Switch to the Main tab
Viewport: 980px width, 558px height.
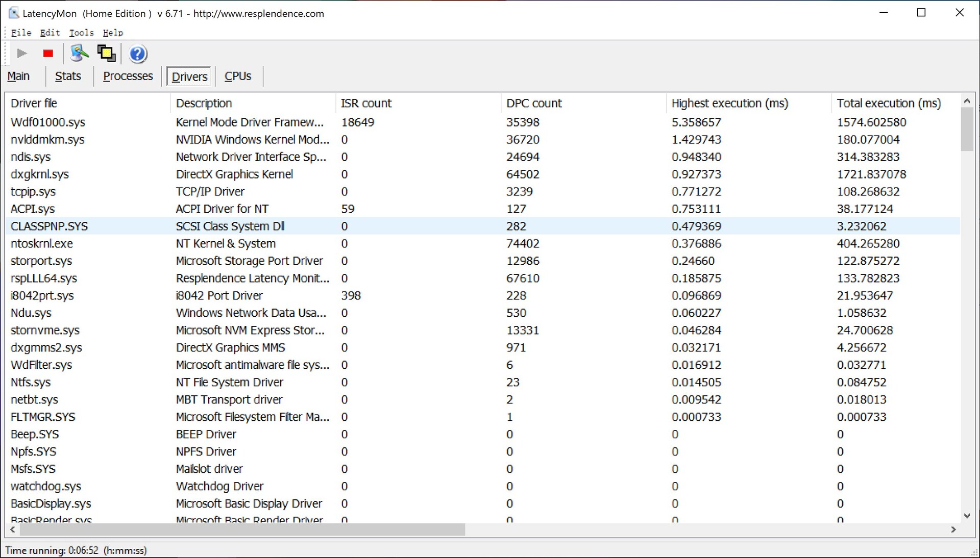point(18,77)
